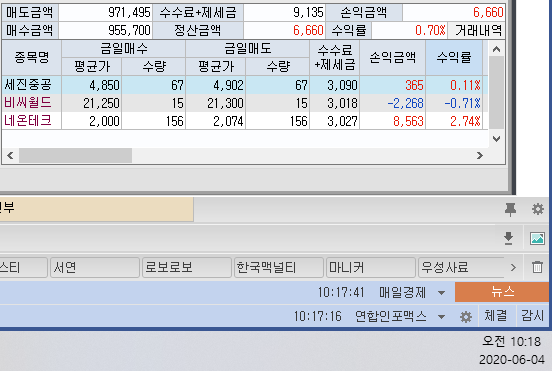Show more stock buttons with right chevron
This screenshot has height=371, width=552.
pyautogui.click(x=513, y=268)
